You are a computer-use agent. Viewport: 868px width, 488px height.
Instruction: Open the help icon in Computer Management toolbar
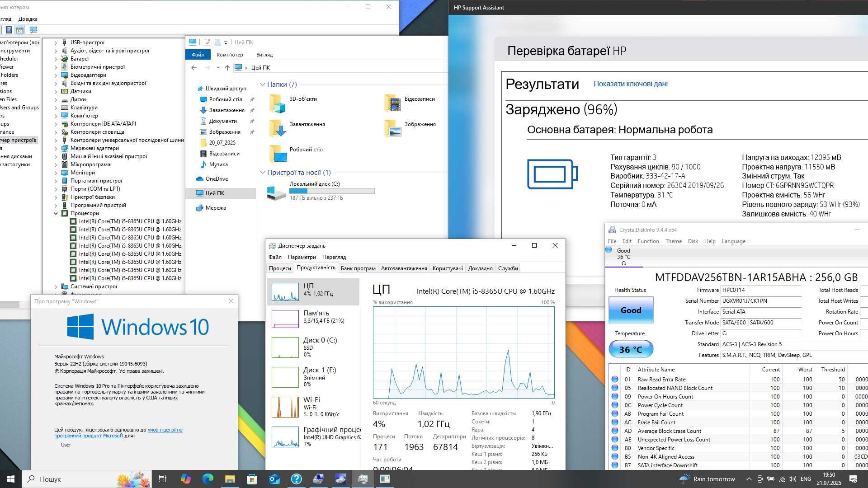(x=9, y=30)
